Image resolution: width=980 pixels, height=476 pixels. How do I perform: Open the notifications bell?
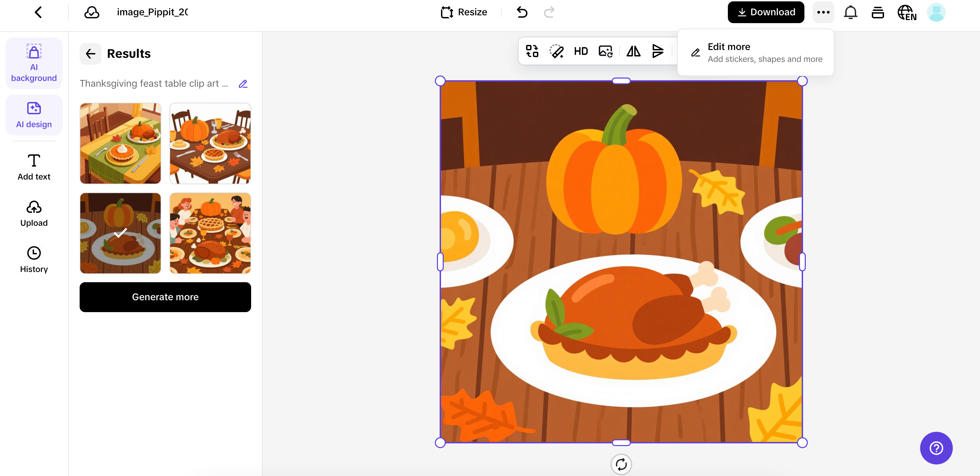(x=850, y=12)
